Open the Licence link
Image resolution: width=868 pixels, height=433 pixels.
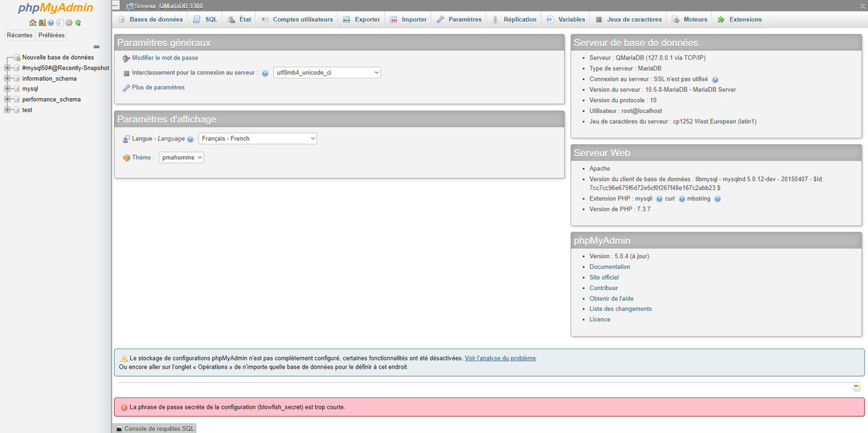600,319
